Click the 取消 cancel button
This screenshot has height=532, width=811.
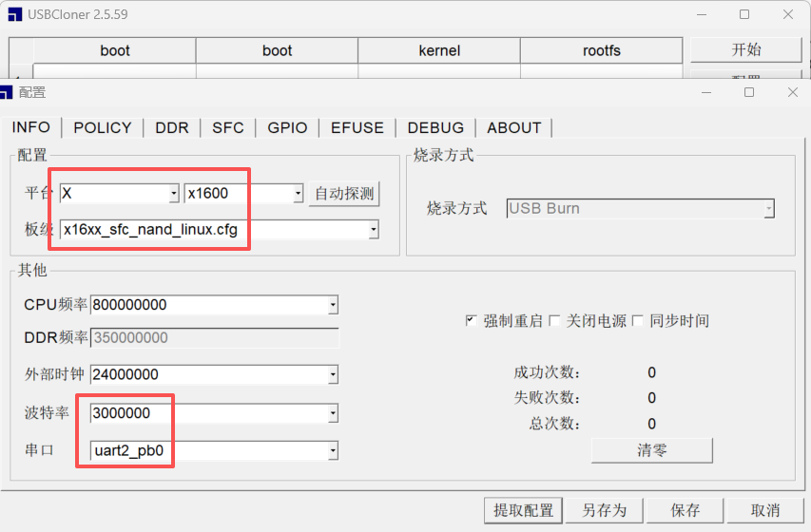765,511
